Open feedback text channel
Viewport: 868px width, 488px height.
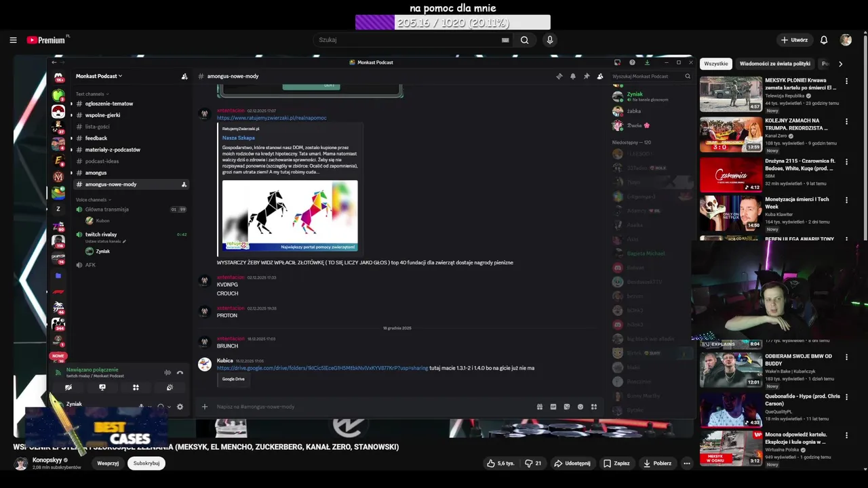tap(96, 138)
